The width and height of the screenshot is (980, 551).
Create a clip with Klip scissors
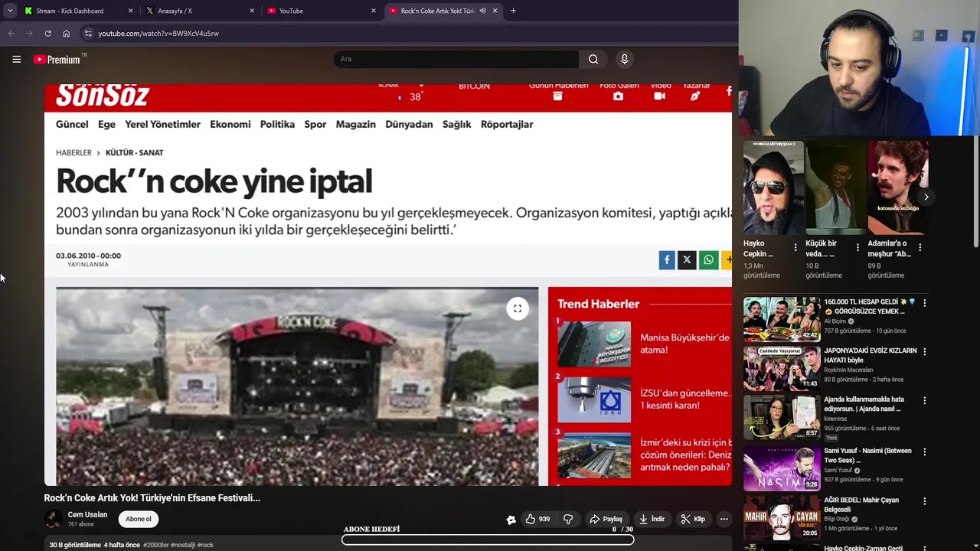tap(693, 519)
